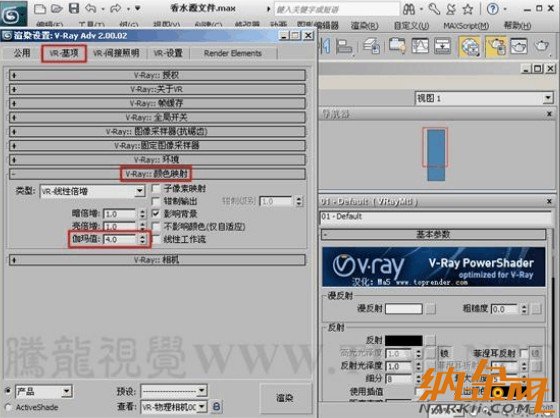Enable the 线性工作流 checkbox

coord(156,239)
